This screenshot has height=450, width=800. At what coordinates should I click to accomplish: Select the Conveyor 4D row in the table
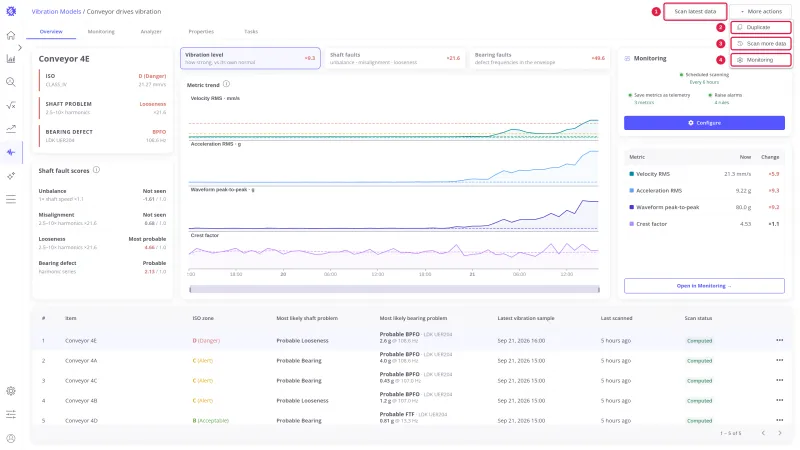pos(411,420)
